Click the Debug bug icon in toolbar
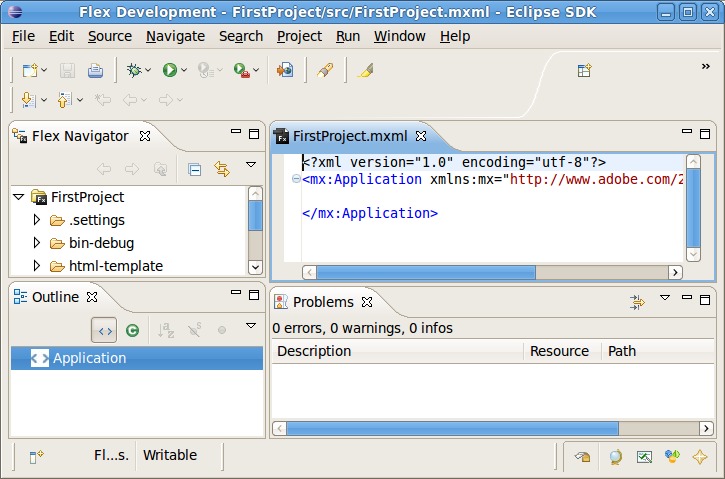Image resolution: width=725 pixels, height=479 pixels. [x=132, y=70]
